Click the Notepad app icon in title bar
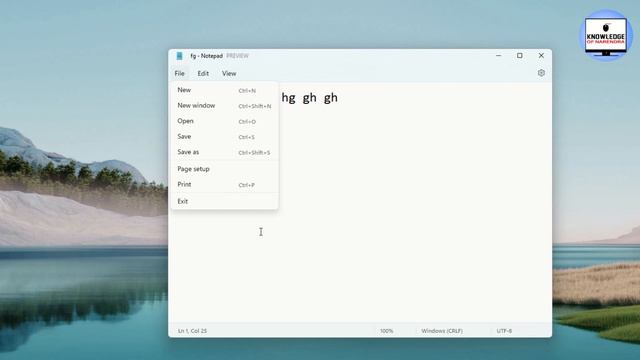 tap(179, 56)
